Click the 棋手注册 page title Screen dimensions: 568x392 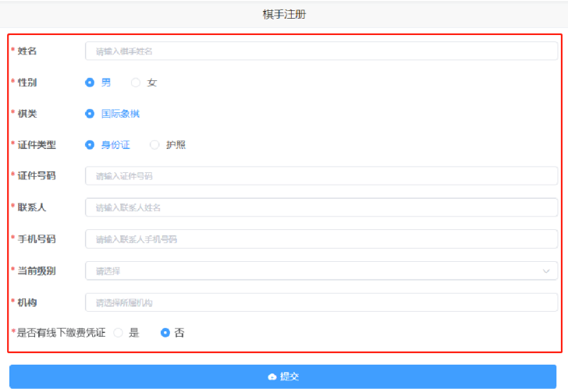tap(284, 15)
